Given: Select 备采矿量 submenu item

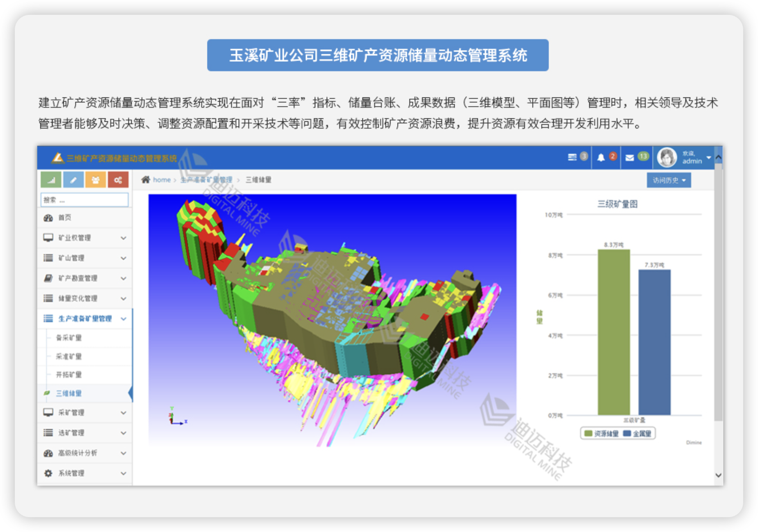Looking at the screenshot, I should (69, 338).
